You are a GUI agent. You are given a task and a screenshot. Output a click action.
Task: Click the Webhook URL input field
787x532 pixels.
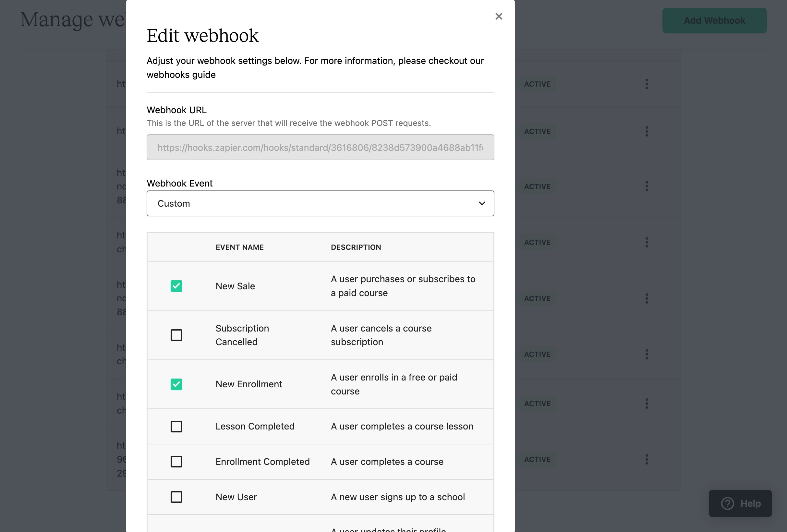[x=320, y=147]
